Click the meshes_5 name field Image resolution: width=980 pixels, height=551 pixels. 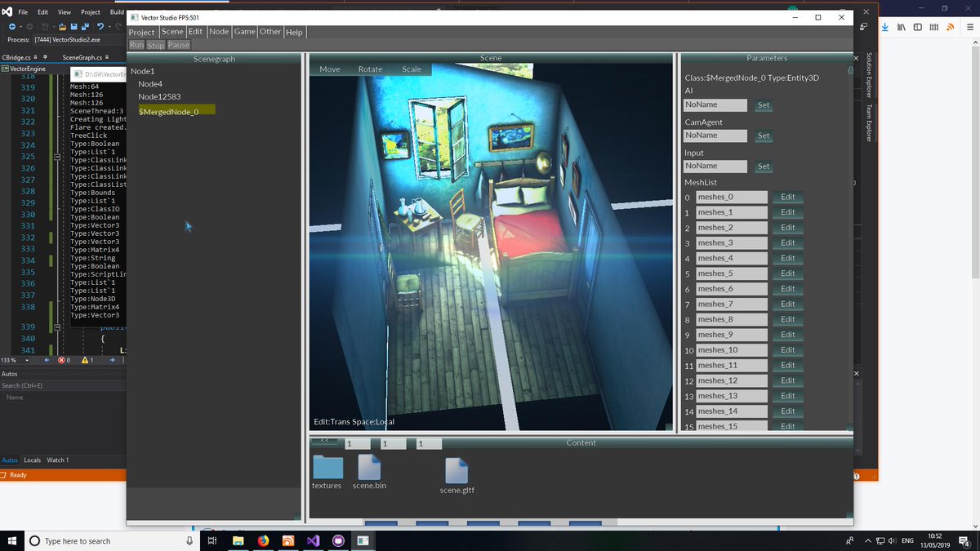coord(732,273)
